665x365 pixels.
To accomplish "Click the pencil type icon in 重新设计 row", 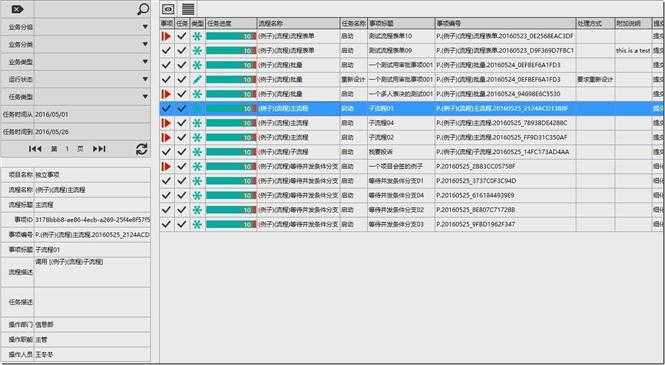I will pos(197,80).
